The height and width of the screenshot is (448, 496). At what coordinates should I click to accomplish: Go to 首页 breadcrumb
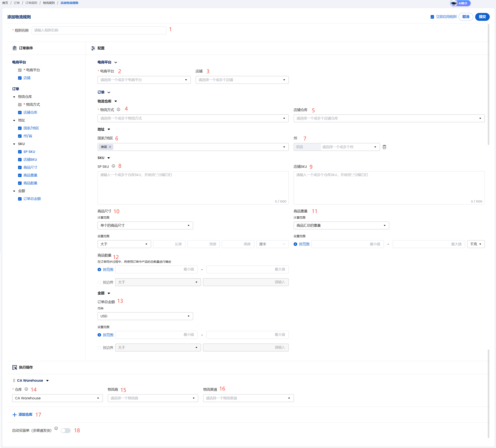click(5, 3)
